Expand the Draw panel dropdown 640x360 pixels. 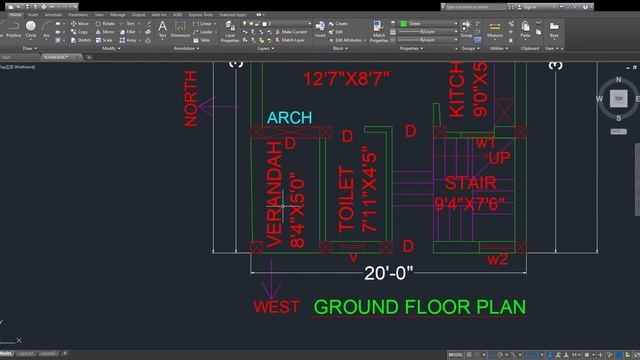point(30,49)
